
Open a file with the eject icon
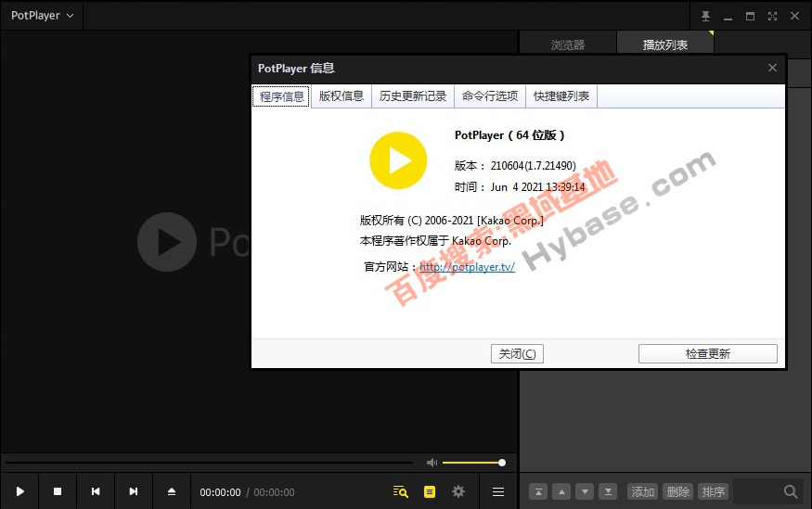click(172, 491)
